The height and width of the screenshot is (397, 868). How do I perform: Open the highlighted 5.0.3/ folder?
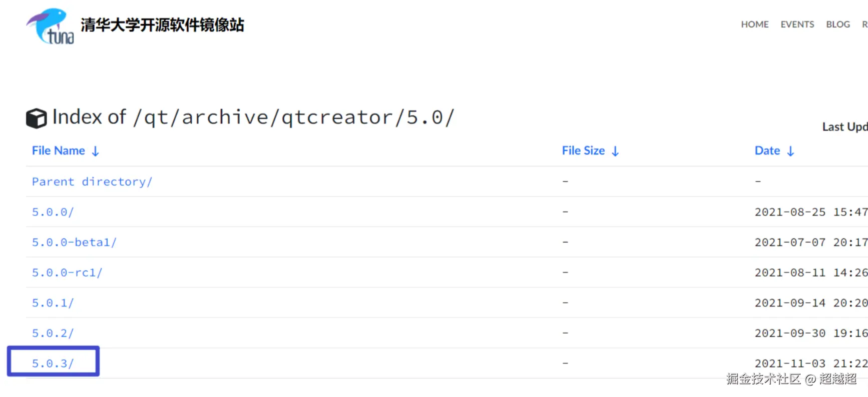(53, 363)
